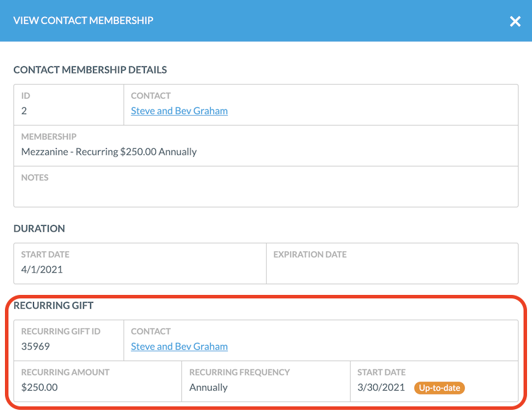Select the recurring frequency value Annually
Image resolution: width=532 pixels, height=412 pixels.
click(208, 387)
